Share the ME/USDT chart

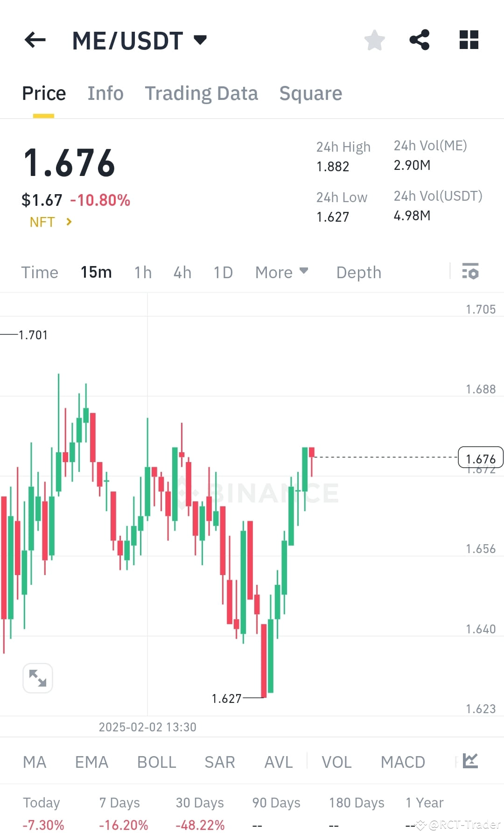[x=420, y=41]
